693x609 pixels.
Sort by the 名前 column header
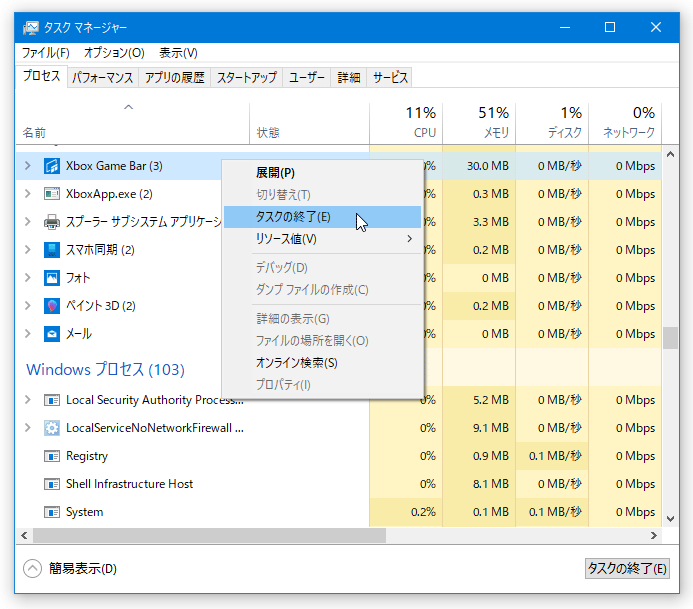point(133,124)
